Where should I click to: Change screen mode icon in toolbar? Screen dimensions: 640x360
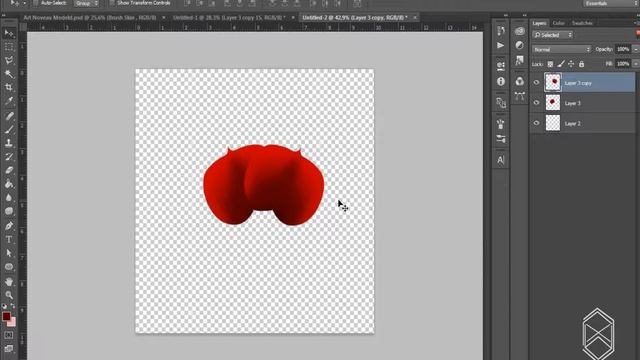[9, 349]
